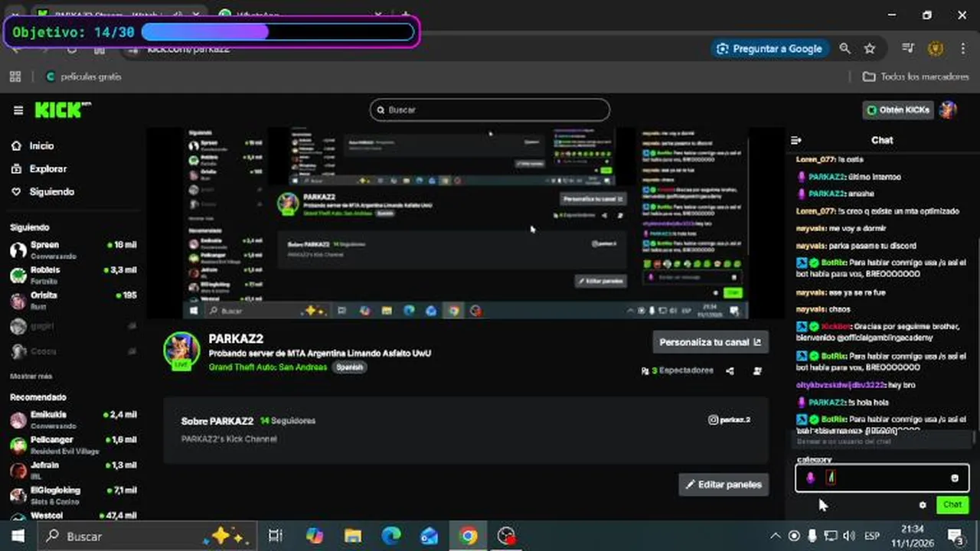Open the Kick hamburger menu

pos(18,110)
